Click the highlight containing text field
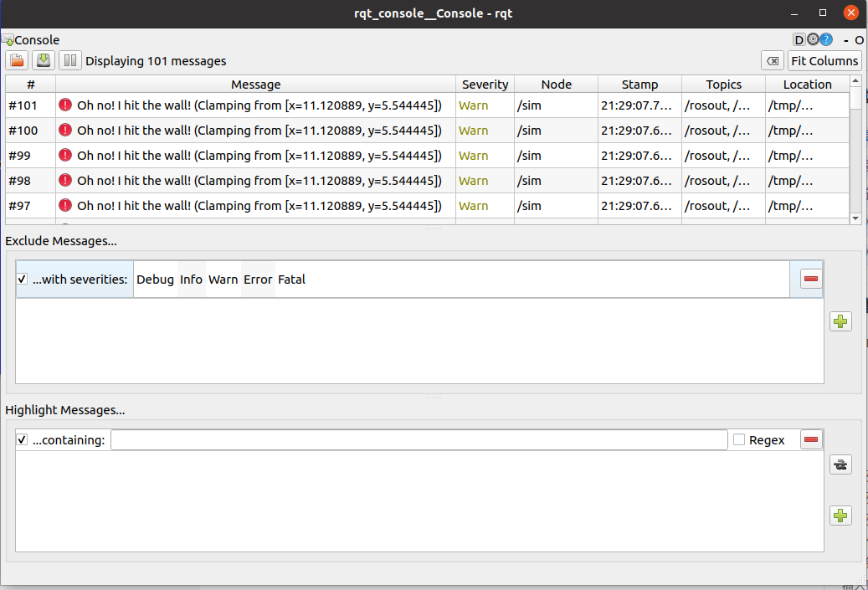The width and height of the screenshot is (868, 590). pos(419,440)
